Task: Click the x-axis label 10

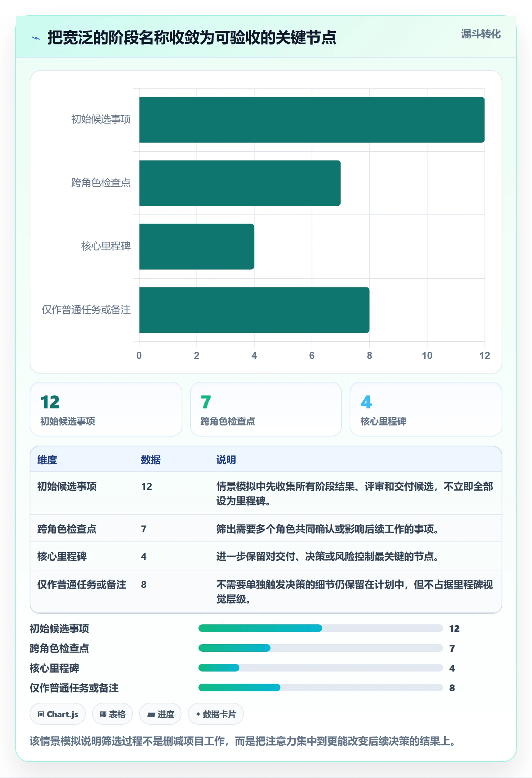Action: [427, 356]
